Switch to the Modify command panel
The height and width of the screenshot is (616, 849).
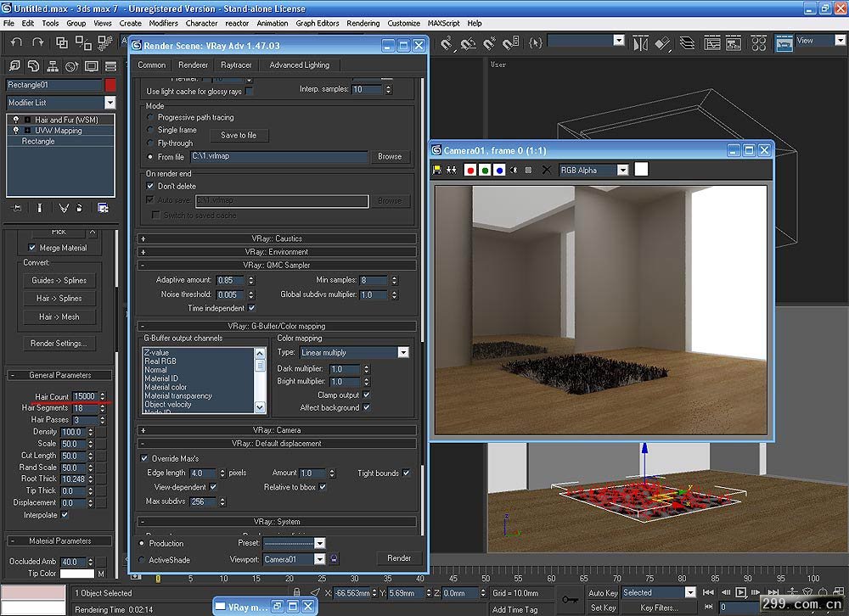coord(34,66)
